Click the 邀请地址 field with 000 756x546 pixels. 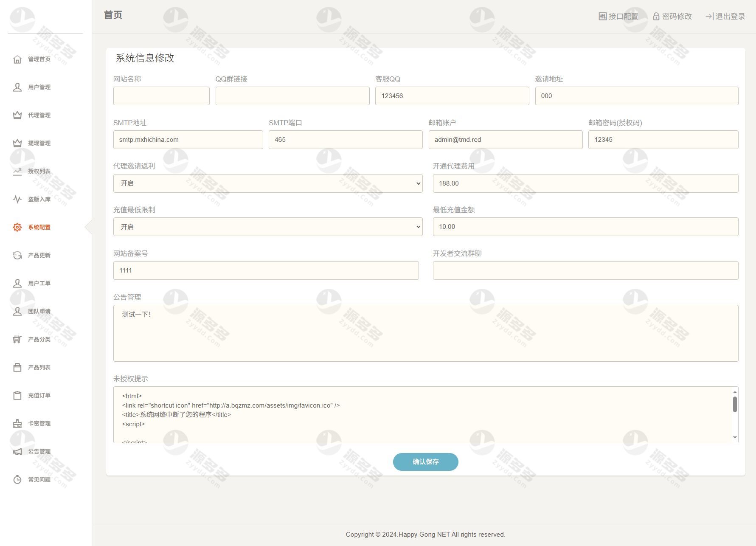point(637,96)
